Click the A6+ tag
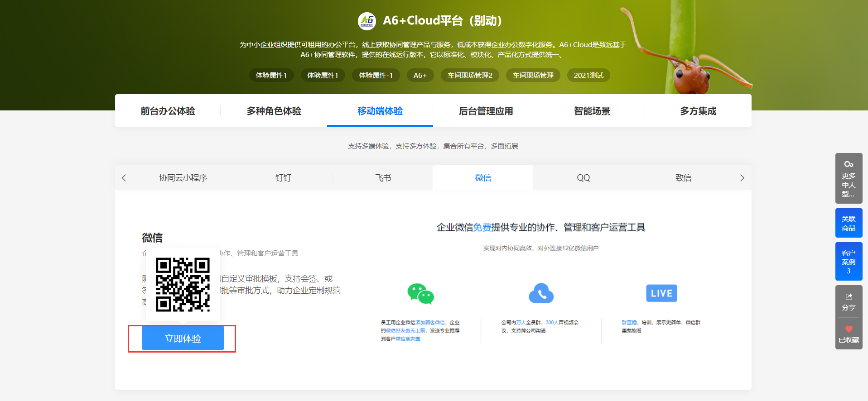Image resolution: width=868 pixels, height=401 pixels. pyautogui.click(x=420, y=75)
